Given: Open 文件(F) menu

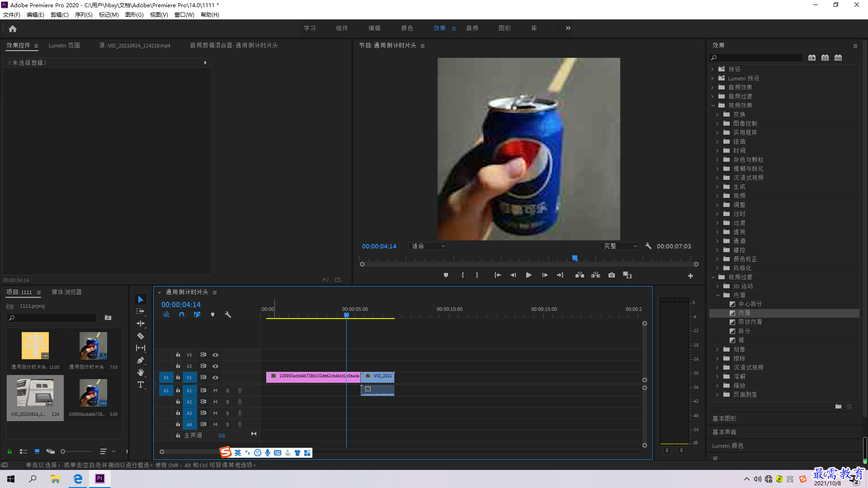Looking at the screenshot, I should pyautogui.click(x=12, y=14).
